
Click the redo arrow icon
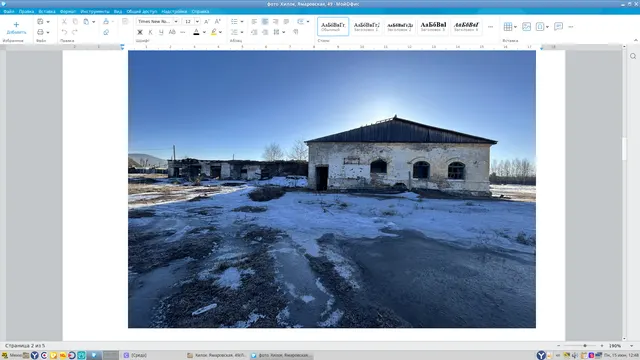point(75,32)
